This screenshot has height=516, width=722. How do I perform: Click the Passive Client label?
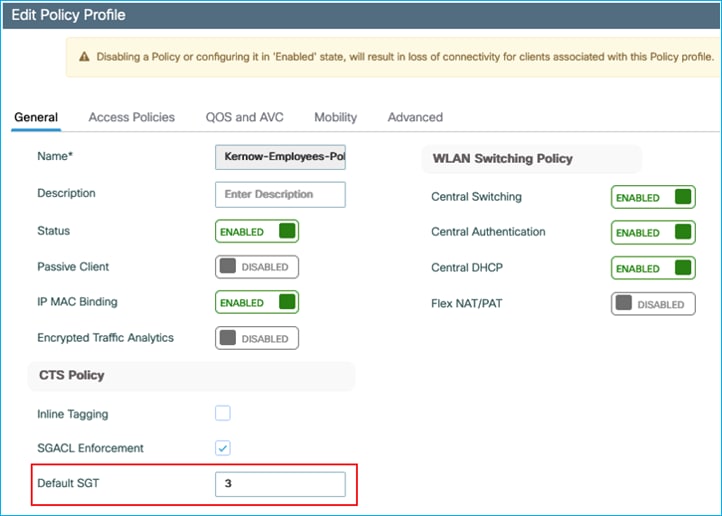point(73,267)
